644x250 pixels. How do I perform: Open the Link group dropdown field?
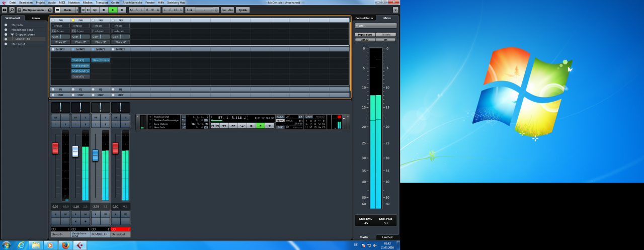[204, 10]
